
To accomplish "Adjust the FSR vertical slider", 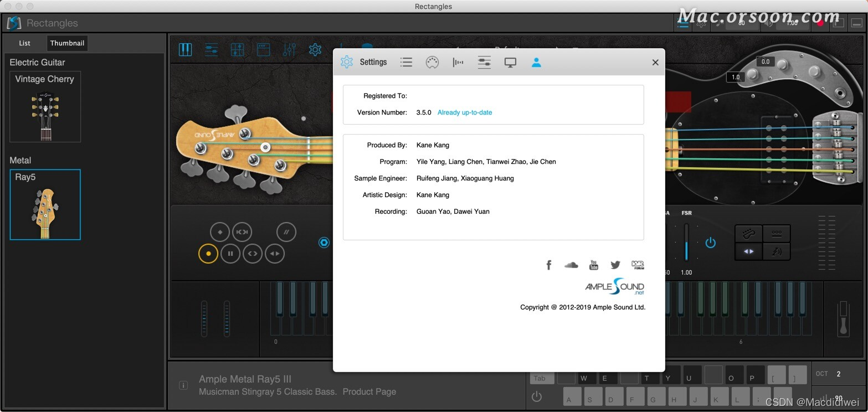I will click(x=686, y=242).
